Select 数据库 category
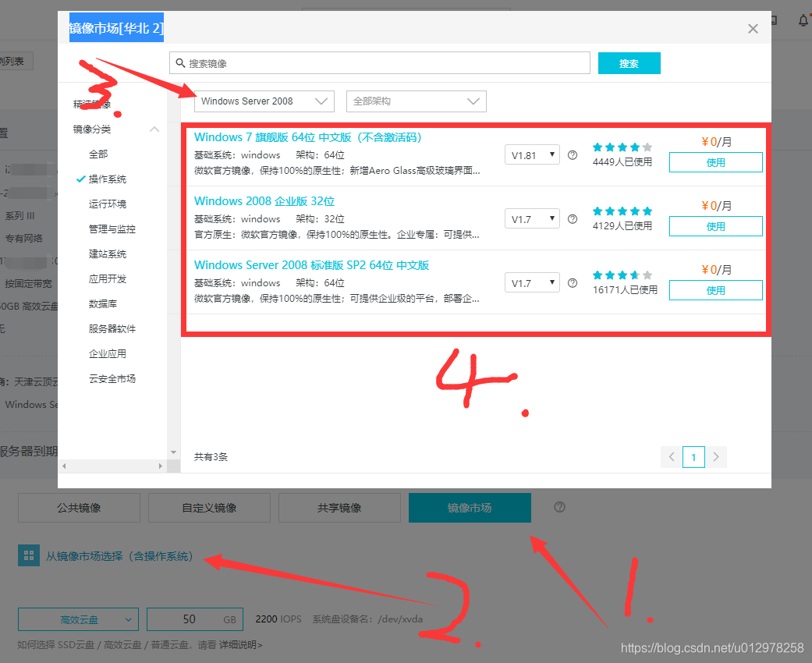This screenshot has height=663, width=812. pos(102,303)
